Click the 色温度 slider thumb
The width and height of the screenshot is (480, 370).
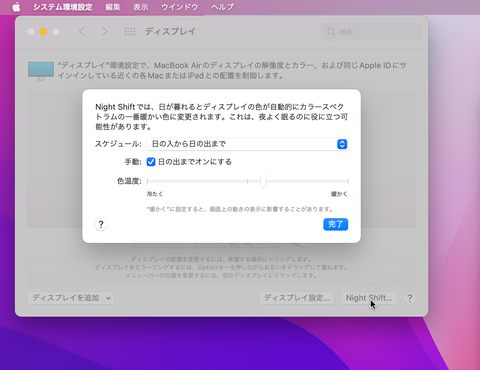point(263,181)
